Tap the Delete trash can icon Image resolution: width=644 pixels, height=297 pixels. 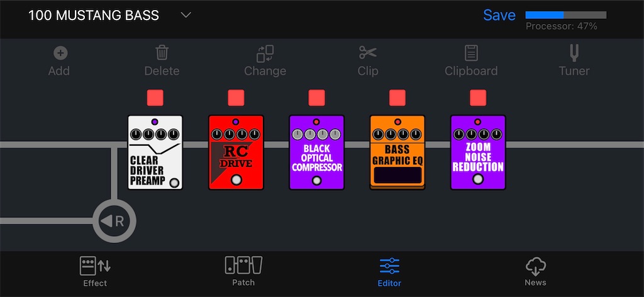pos(162,53)
